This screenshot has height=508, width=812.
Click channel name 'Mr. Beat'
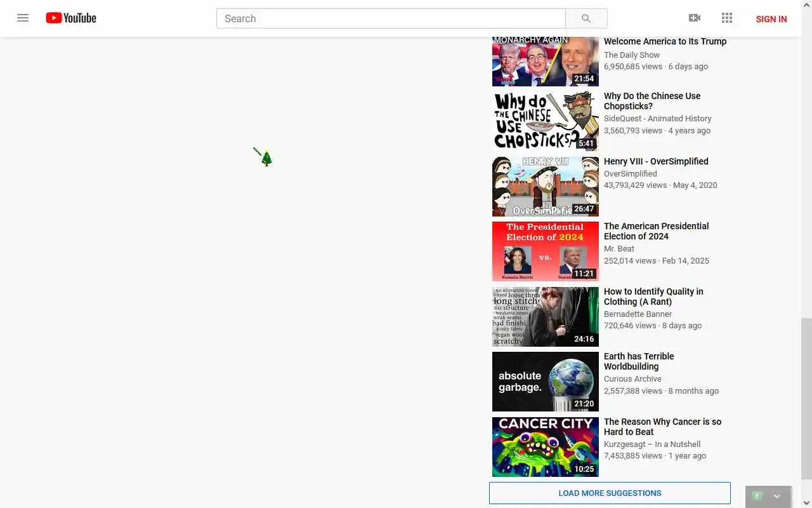point(619,248)
